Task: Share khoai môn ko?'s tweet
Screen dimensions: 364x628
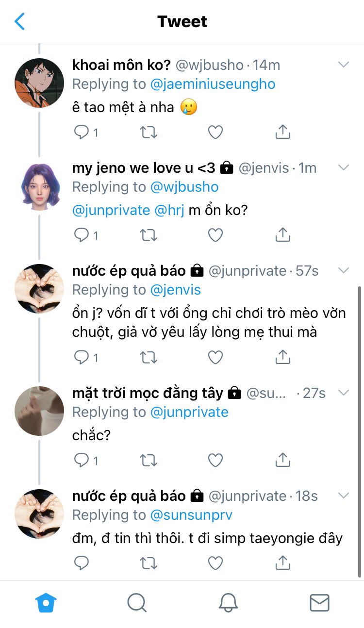Action: pyautogui.click(x=282, y=132)
